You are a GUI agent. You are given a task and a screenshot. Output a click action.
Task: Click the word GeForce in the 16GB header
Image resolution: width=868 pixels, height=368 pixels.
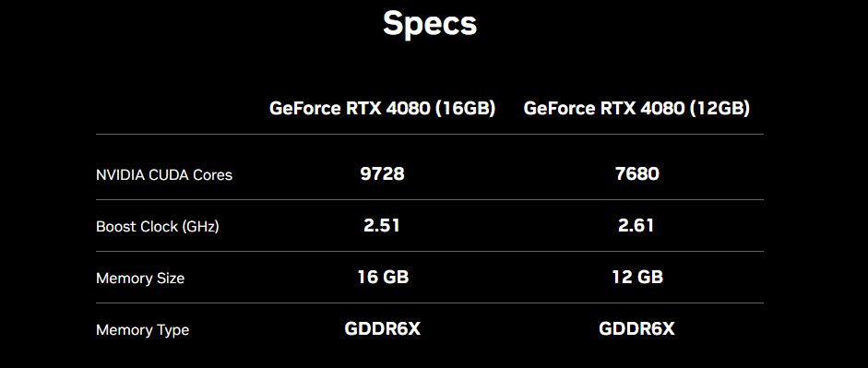tap(305, 108)
